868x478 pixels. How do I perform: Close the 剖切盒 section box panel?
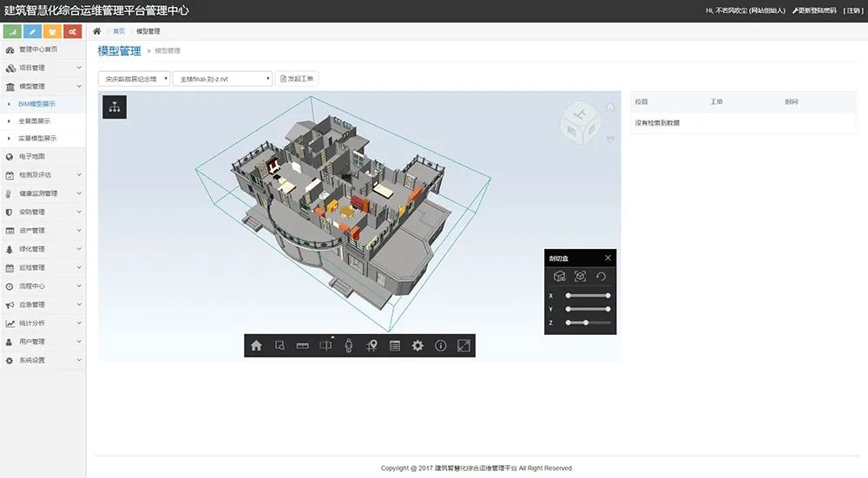pos(608,258)
